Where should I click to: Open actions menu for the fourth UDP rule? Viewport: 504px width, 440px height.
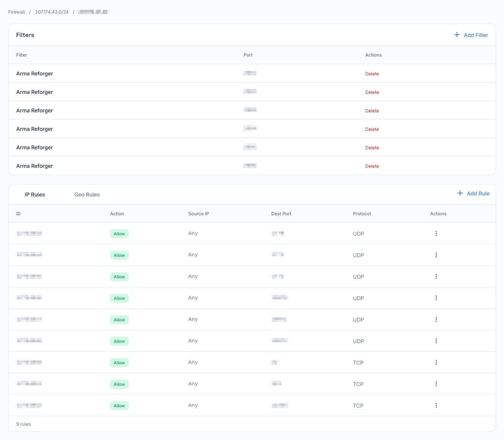coord(436,298)
